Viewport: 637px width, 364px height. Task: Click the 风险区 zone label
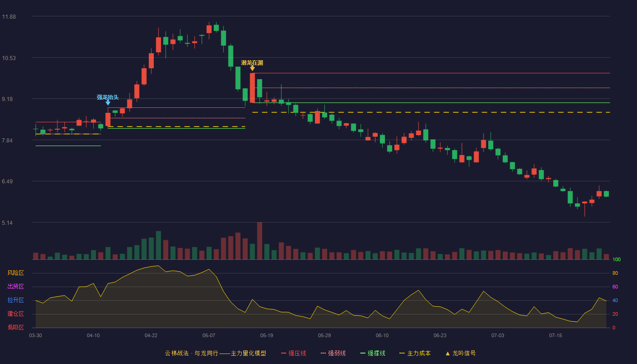pyautogui.click(x=15, y=273)
